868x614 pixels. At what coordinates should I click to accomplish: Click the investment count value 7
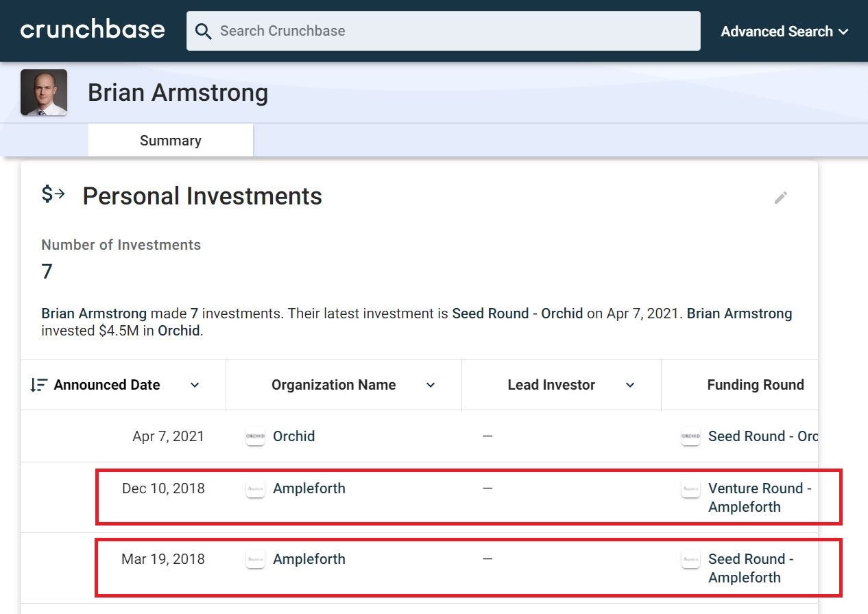[47, 272]
